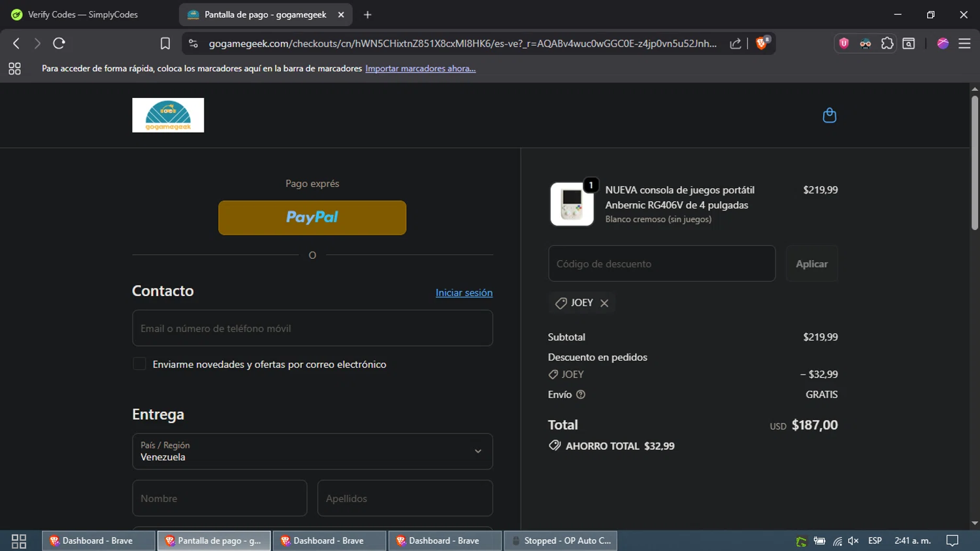Open Brave Shields lion icon
This screenshot has width=980, height=551.
point(762,43)
